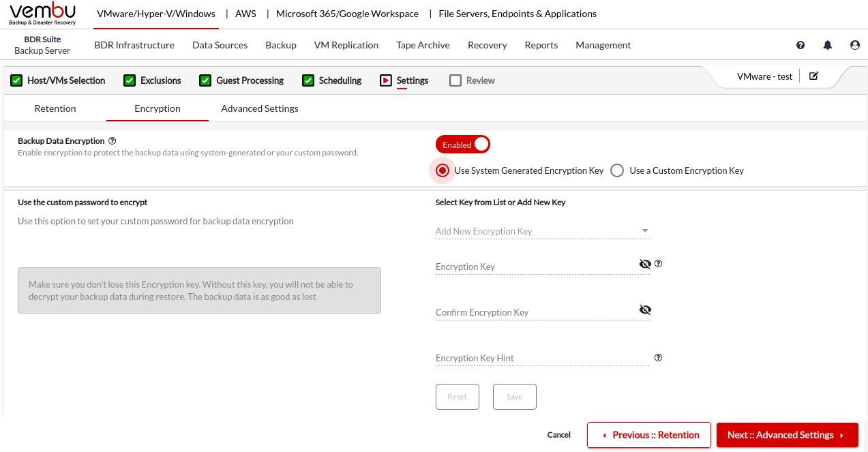This screenshot has width=868, height=452.
Task: Open the Recovery menu
Action: [x=487, y=45]
